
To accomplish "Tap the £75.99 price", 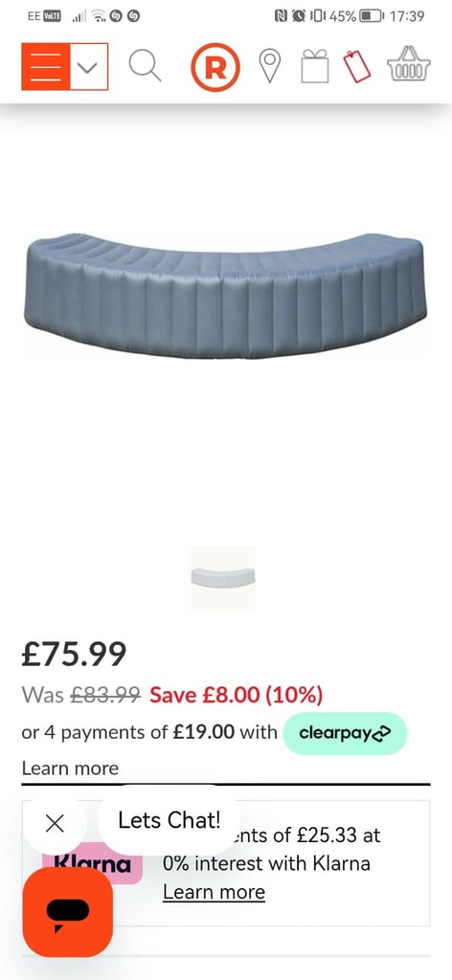I will click(74, 654).
